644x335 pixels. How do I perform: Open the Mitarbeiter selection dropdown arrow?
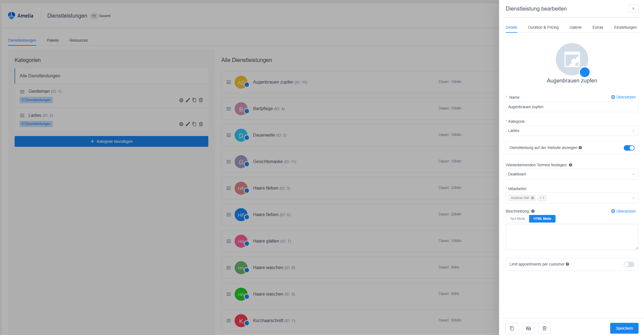coord(633,198)
